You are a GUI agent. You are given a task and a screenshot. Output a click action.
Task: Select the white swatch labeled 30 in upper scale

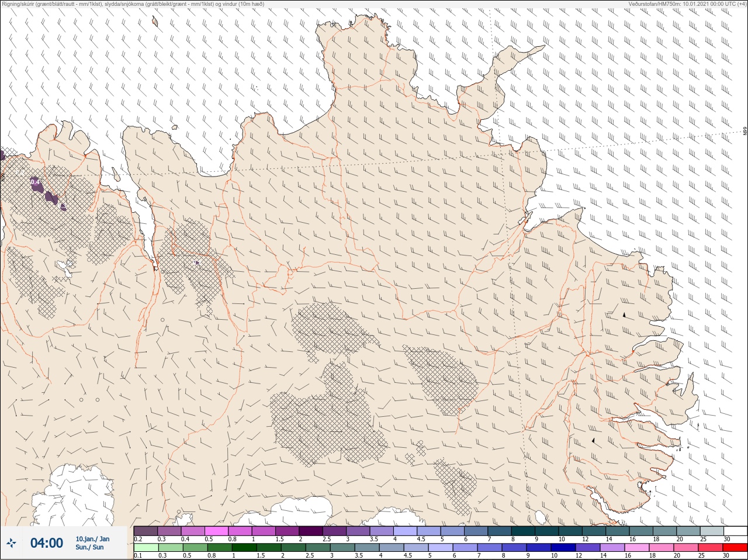click(736, 531)
